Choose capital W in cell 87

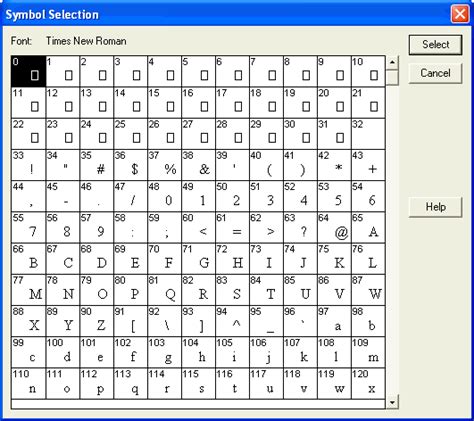(x=368, y=290)
